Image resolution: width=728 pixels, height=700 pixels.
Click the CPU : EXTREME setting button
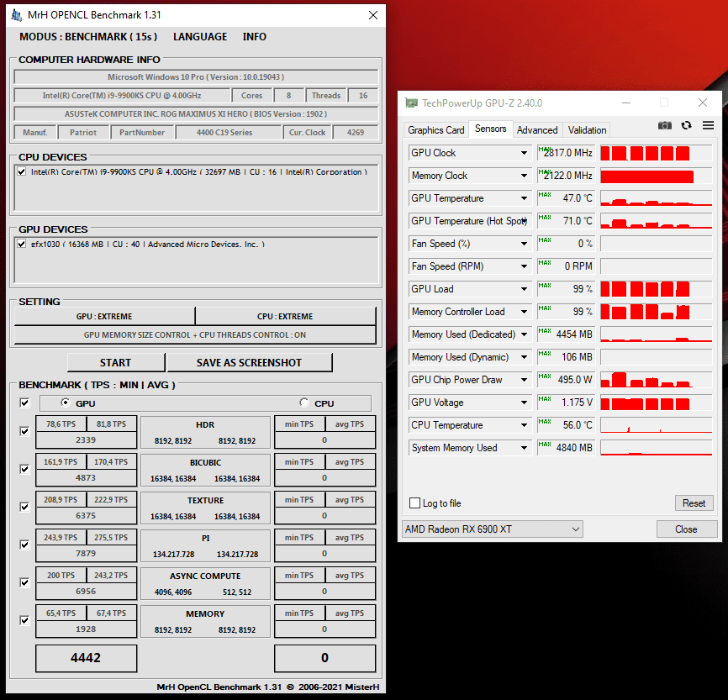coord(285,316)
